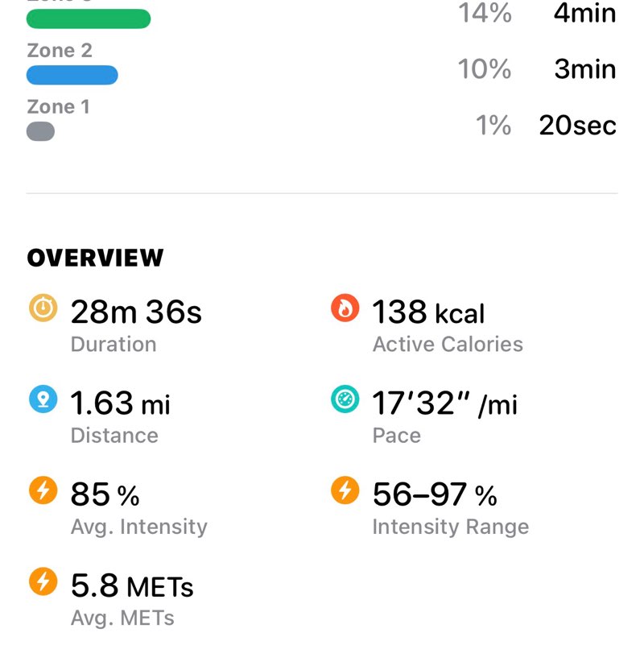Tap the blue Distance pin icon
The height and width of the screenshot is (645, 644).
pos(43,400)
